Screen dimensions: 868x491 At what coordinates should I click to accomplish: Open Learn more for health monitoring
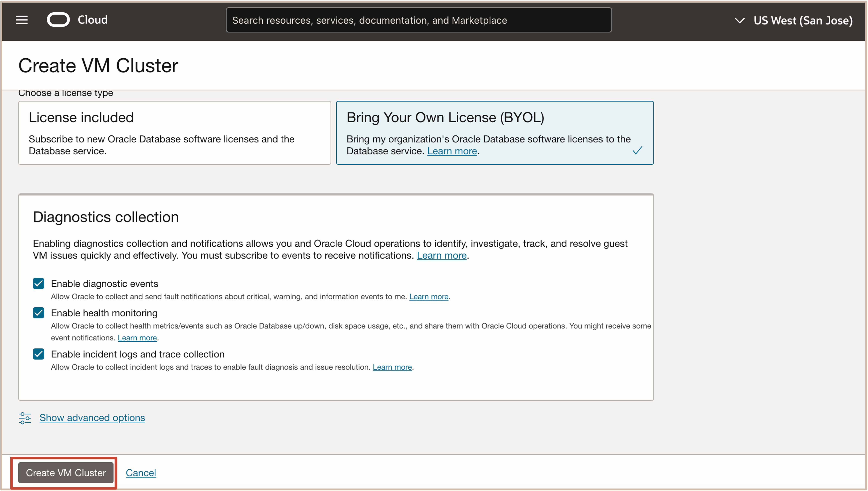tap(137, 338)
